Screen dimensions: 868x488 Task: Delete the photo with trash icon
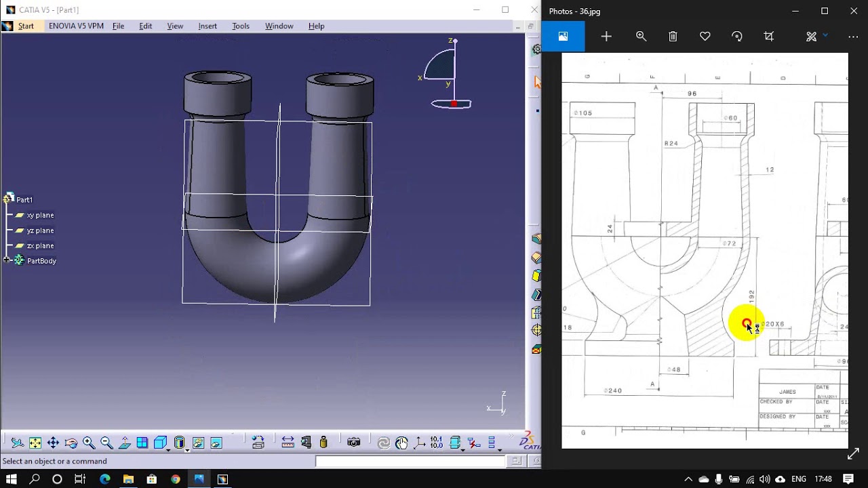coord(673,37)
